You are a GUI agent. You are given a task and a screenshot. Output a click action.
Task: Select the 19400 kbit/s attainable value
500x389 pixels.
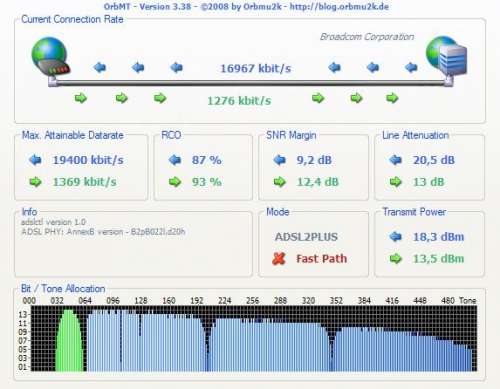(x=88, y=160)
